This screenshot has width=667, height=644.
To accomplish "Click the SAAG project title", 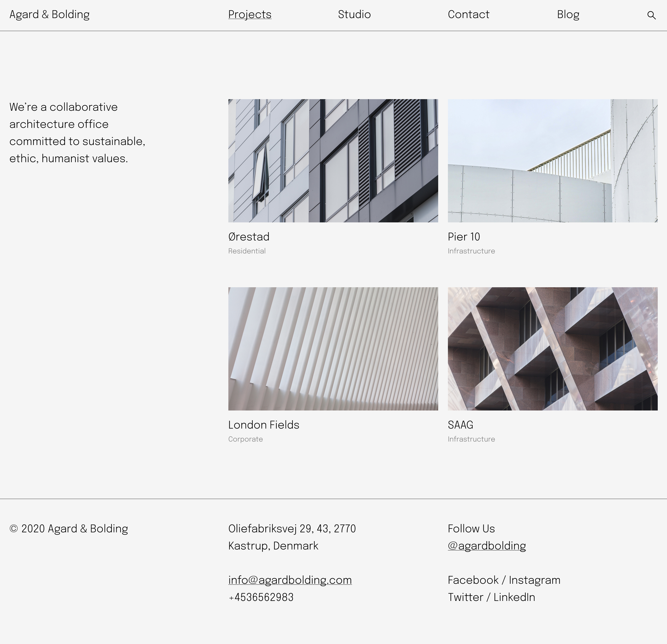I will click(460, 425).
